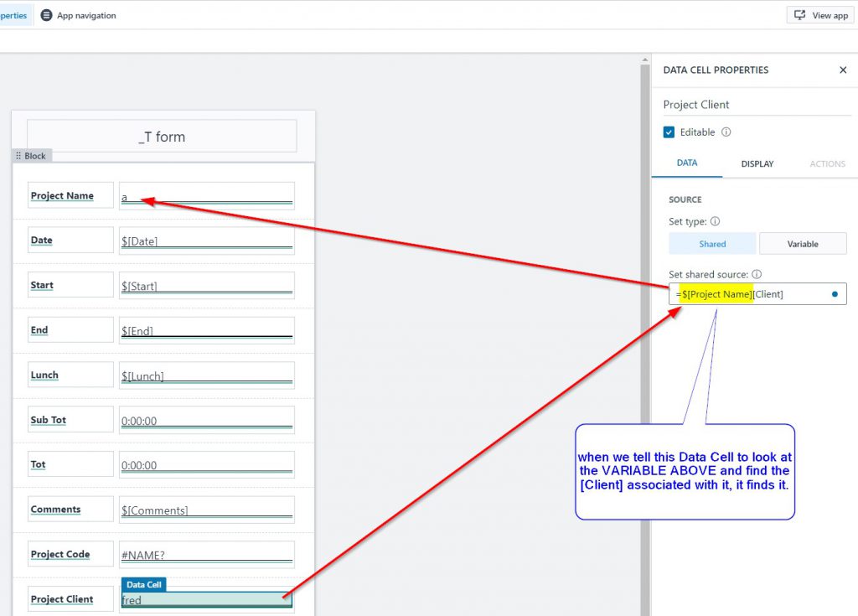The width and height of the screenshot is (858, 616).
Task: Click the Project Name value field
Action: [206, 196]
